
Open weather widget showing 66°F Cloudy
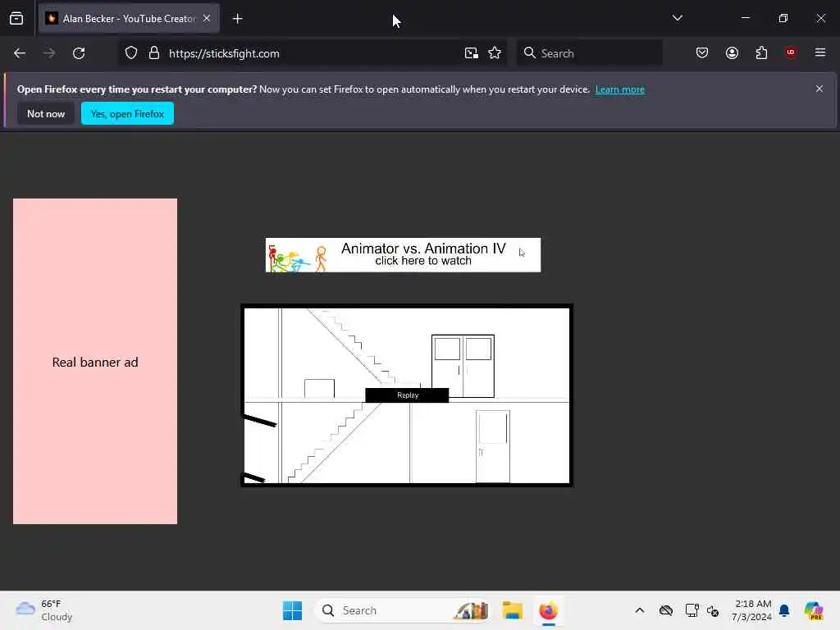(44, 610)
